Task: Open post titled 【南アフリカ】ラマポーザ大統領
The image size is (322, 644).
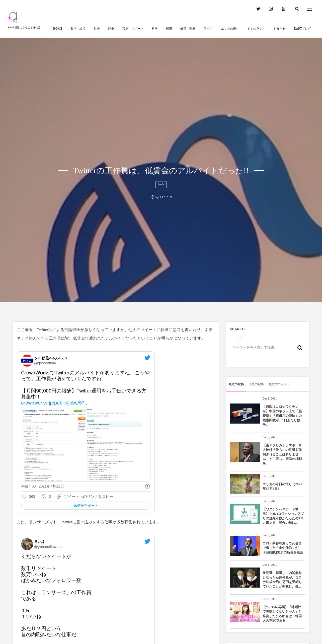Action: click(x=282, y=454)
